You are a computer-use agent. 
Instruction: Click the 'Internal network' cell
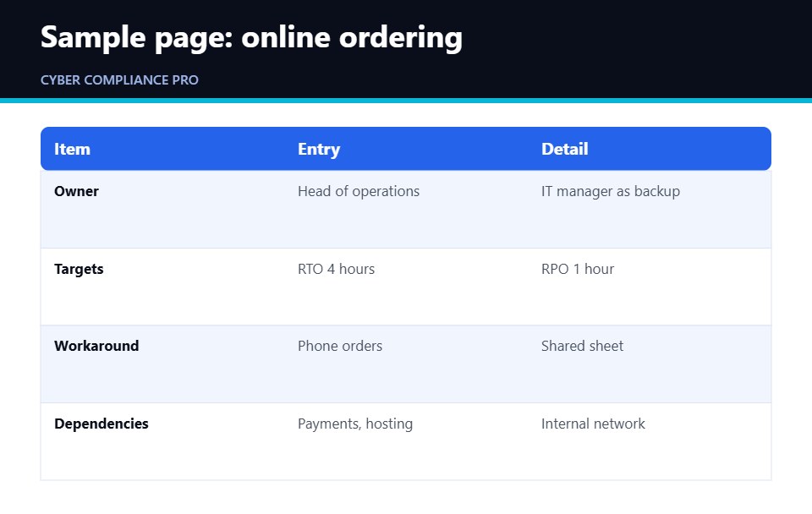tap(593, 424)
